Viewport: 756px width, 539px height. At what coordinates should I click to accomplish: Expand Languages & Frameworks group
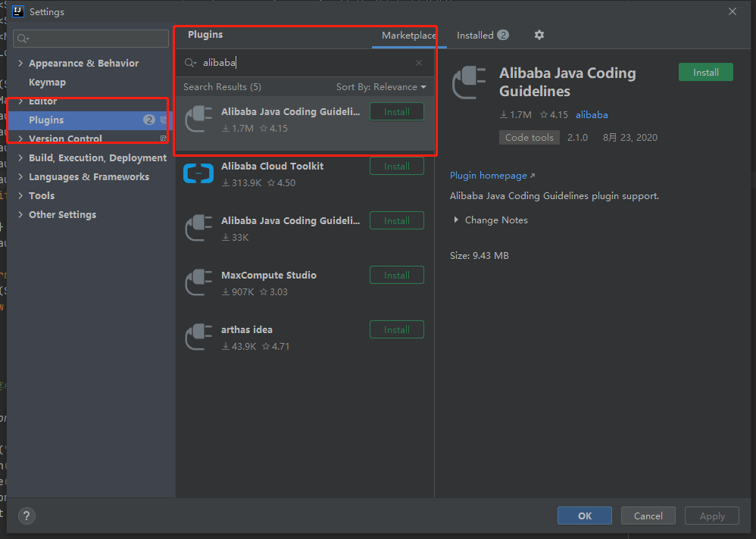pyautogui.click(x=20, y=177)
